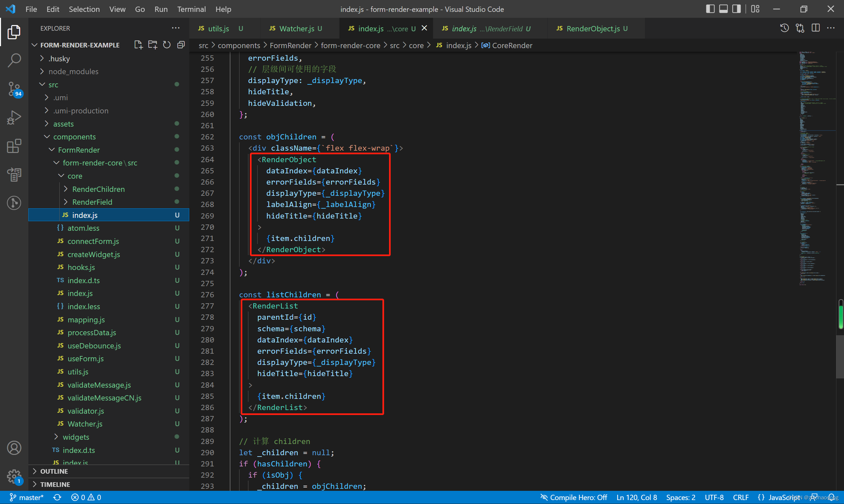Open the Search view icon
This screenshot has width=844, height=504.
(x=14, y=60)
